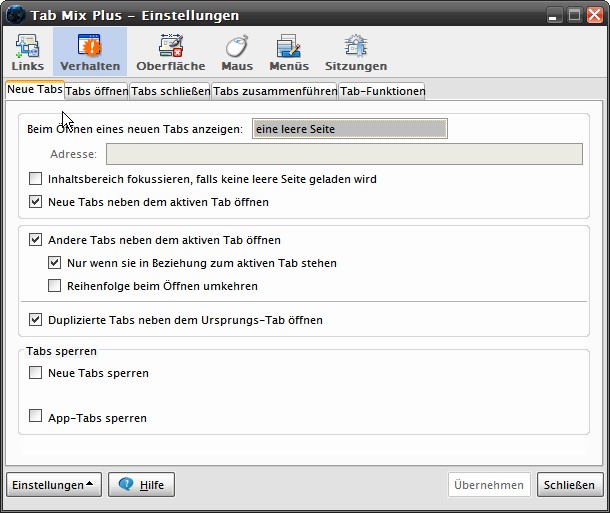Switch to the Tab-Funktionen tab
The width and height of the screenshot is (610, 513).
382,91
